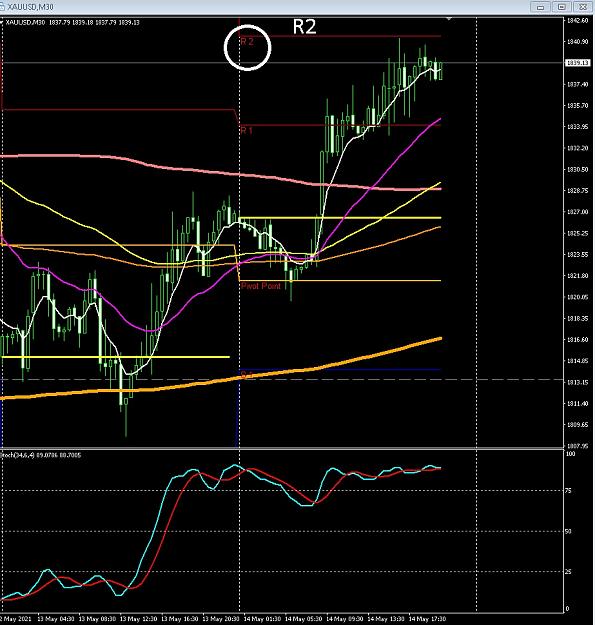This screenshot has height=625, width=595.
Task: Click the 1820.05 price axis label
Action: click(x=577, y=297)
